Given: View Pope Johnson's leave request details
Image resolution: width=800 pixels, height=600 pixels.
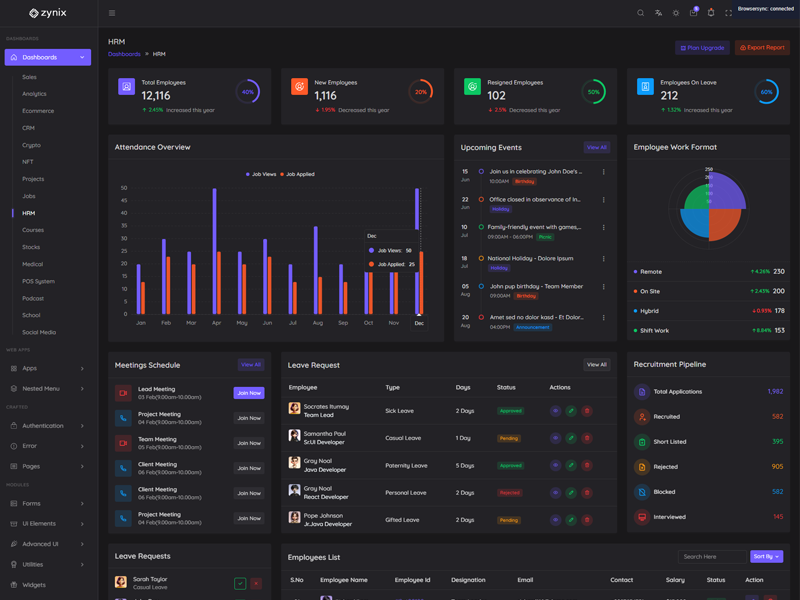Looking at the screenshot, I should click(x=555, y=520).
